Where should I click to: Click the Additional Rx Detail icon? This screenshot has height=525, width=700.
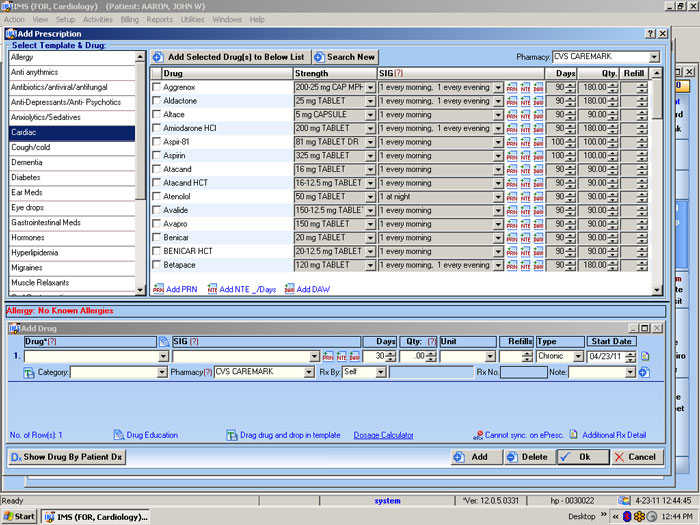coord(574,434)
